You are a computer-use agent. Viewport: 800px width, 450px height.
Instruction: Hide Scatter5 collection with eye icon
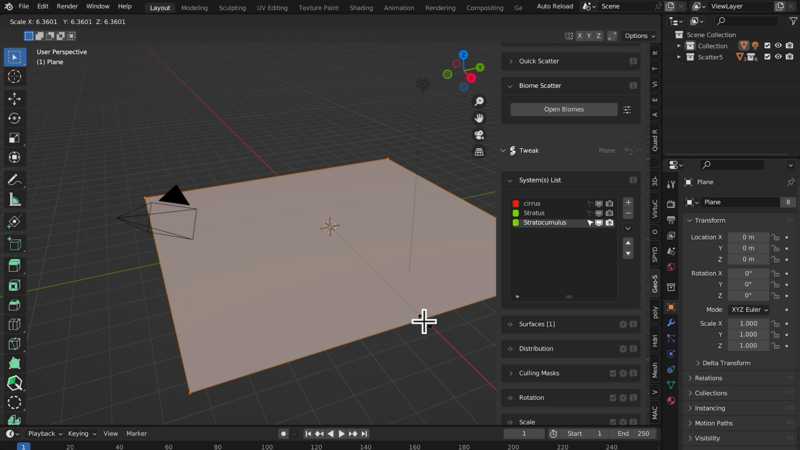pyautogui.click(x=778, y=57)
